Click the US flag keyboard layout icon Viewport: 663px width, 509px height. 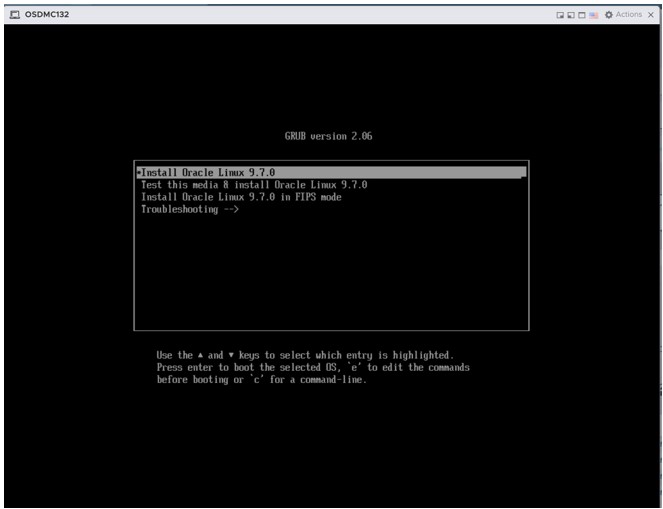click(594, 15)
